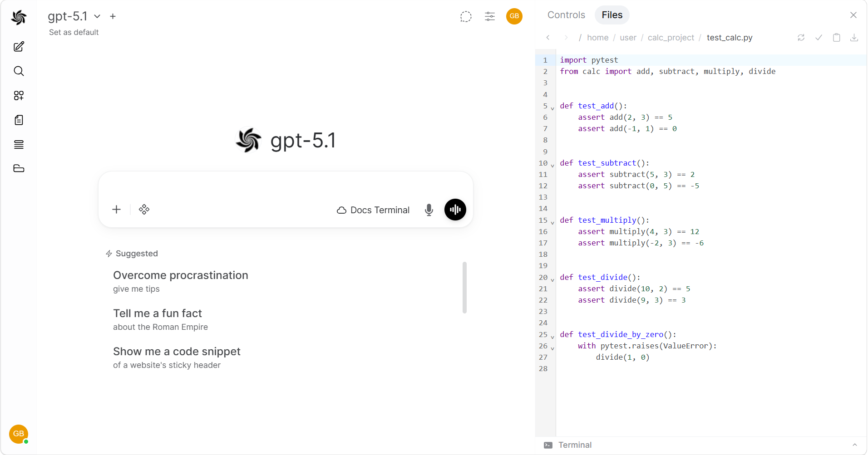The width and height of the screenshot is (868, 455).
Task: Add another model with the plus icon
Action: [x=113, y=16]
